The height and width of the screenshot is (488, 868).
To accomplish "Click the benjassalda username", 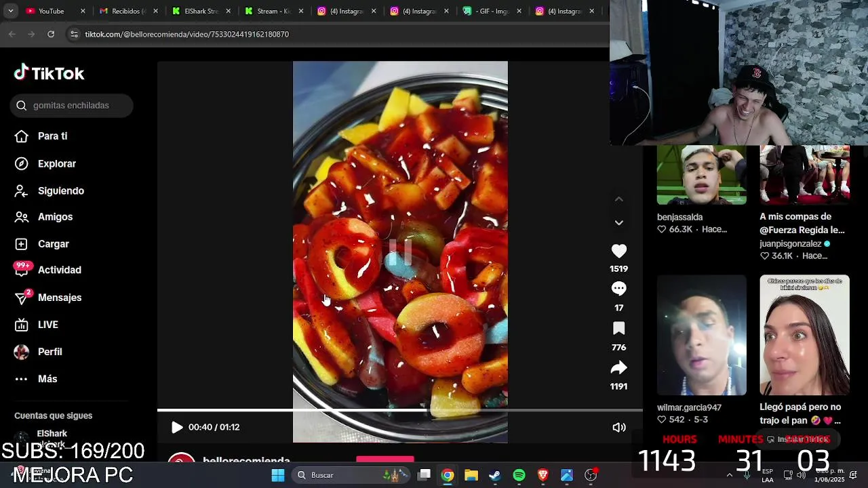I will tap(679, 218).
